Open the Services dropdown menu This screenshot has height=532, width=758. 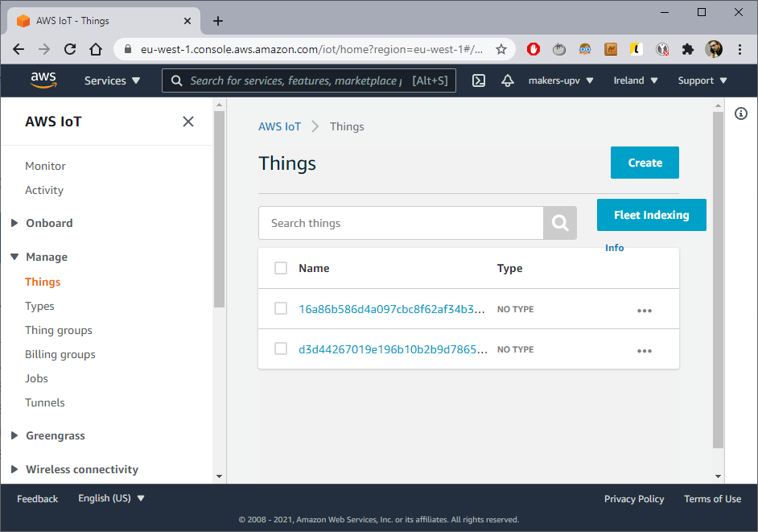(x=112, y=80)
